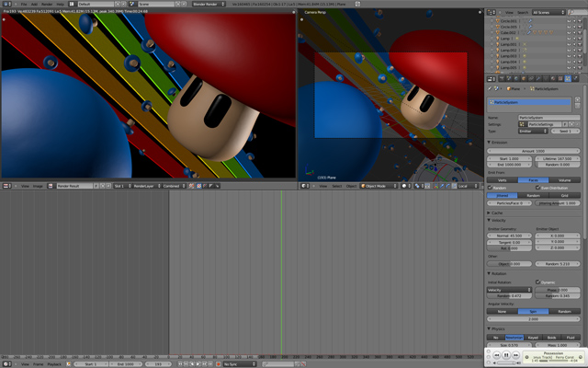The height and width of the screenshot is (368, 588).
Task: Open the All Scenes outliner dropdown
Action: pos(548,12)
